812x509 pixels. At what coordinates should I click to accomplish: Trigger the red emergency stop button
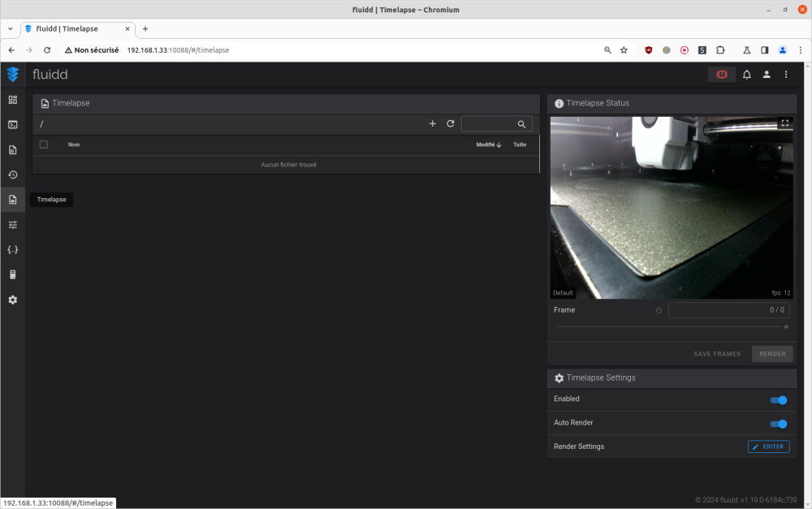[722, 75]
